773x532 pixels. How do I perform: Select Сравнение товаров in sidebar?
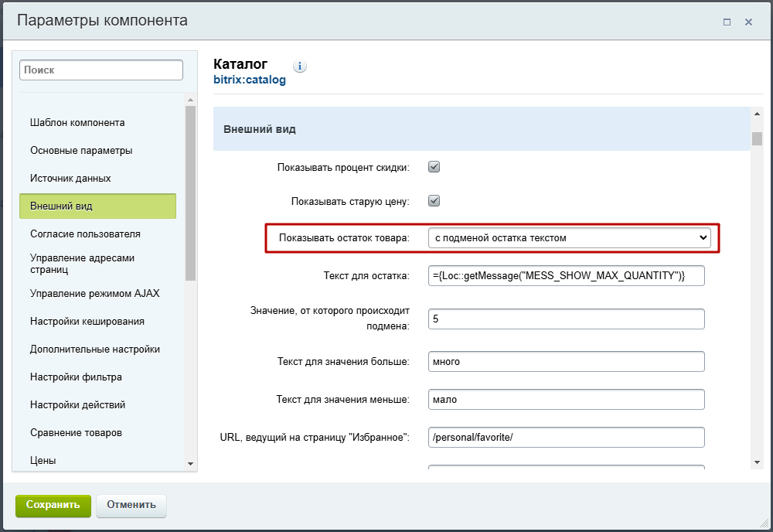click(x=76, y=433)
